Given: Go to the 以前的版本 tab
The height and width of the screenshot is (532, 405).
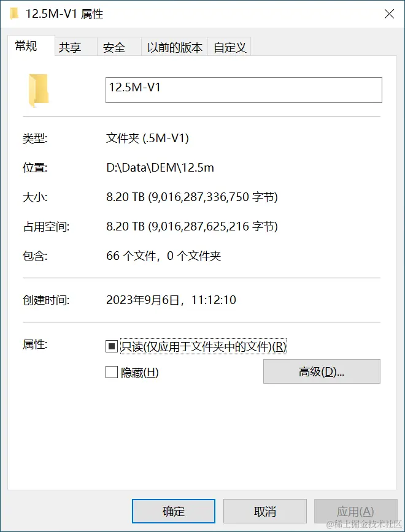Looking at the screenshot, I should [x=174, y=47].
